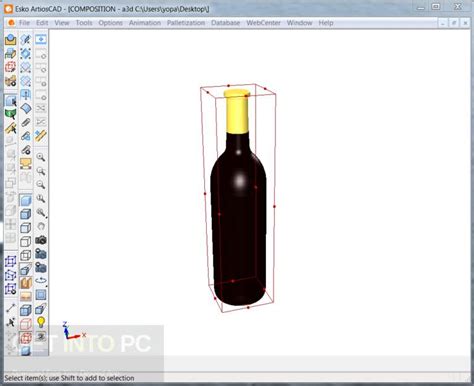The width and height of the screenshot is (474, 386).
Task: Click the diamond with corner handles icon
Action: [x=26, y=53]
